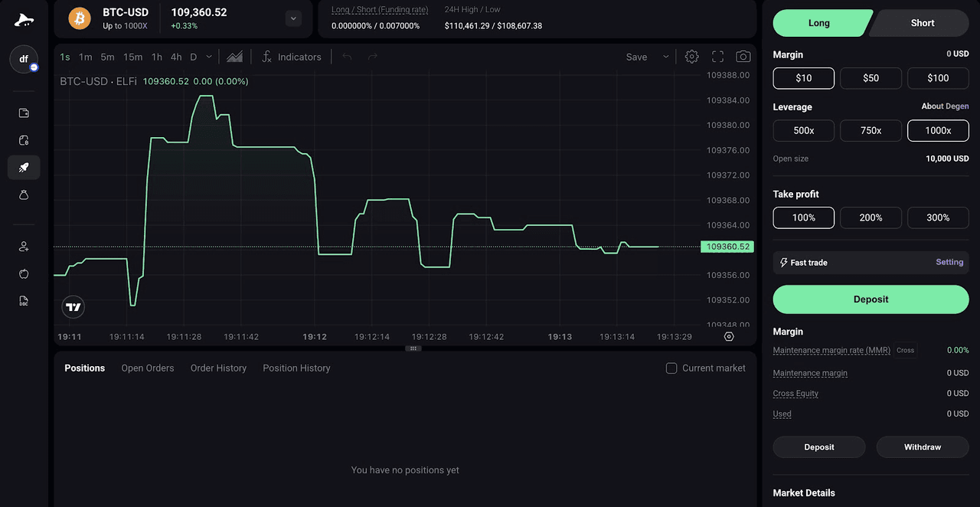Select the 4h timeframe
Viewport: 980px width, 507px height.
coord(176,57)
